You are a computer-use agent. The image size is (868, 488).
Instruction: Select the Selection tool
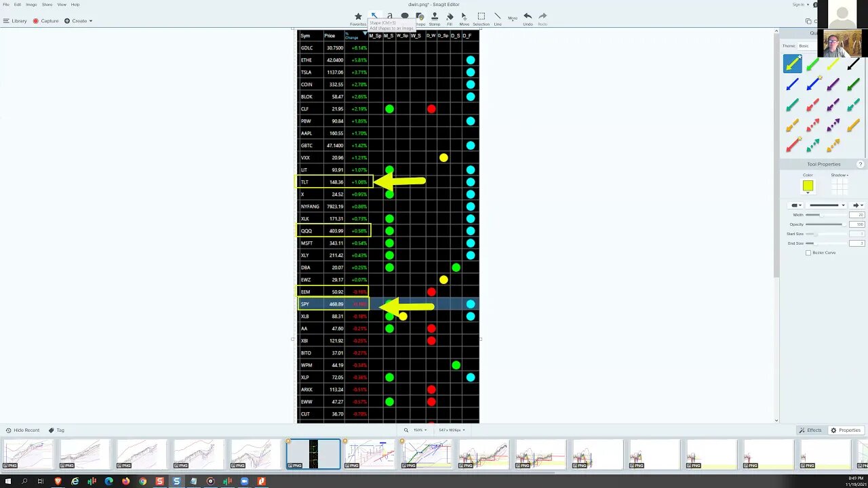[481, 19]
